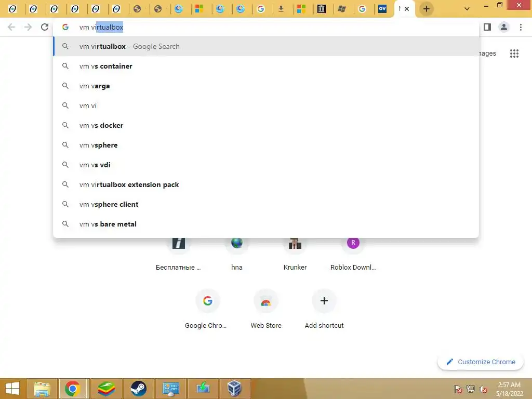Viewport: 532px width, 399px height.
Task: Go forward to next page
Action: tap(28, 27)
